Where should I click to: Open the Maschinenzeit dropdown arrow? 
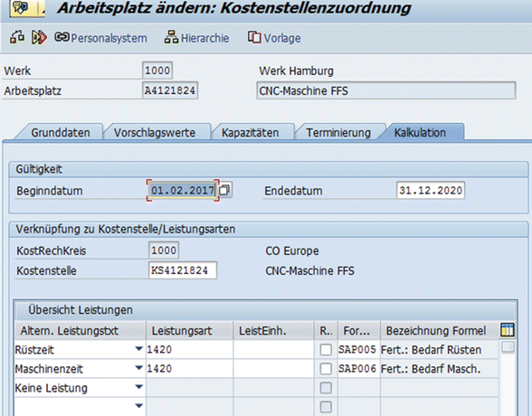click(138, 368)
